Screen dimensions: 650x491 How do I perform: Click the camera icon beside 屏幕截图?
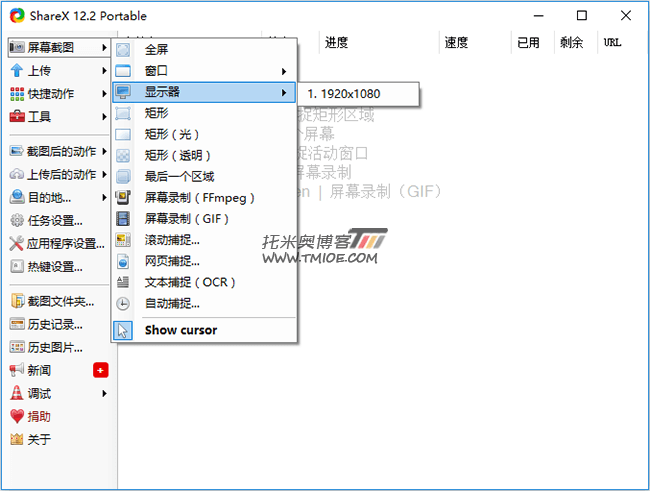(x=17, y=48)
